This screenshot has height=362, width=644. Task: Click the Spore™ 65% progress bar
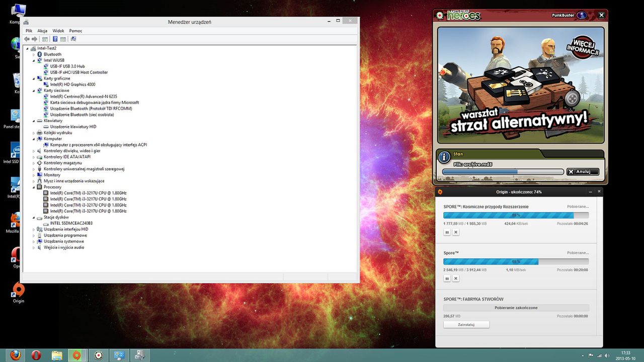pos(516,261)
